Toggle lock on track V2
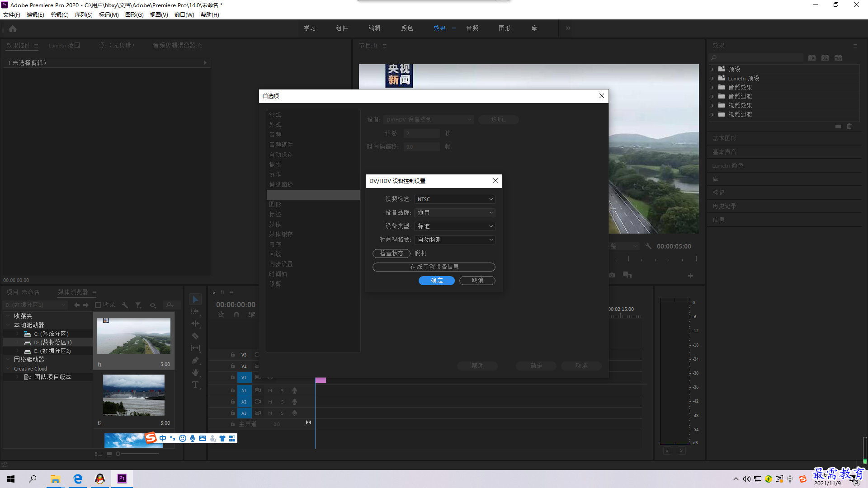868x488 pixels. click(x=233, y=366)
